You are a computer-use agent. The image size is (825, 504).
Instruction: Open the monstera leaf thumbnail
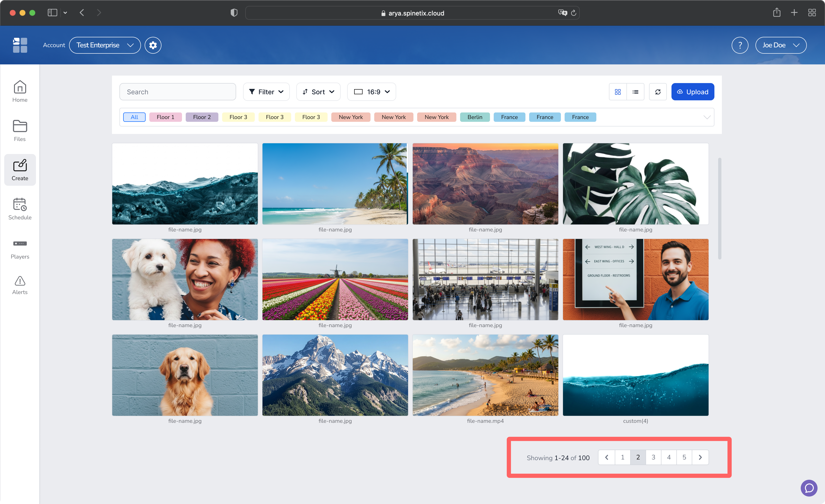click(x=636, y=184)
